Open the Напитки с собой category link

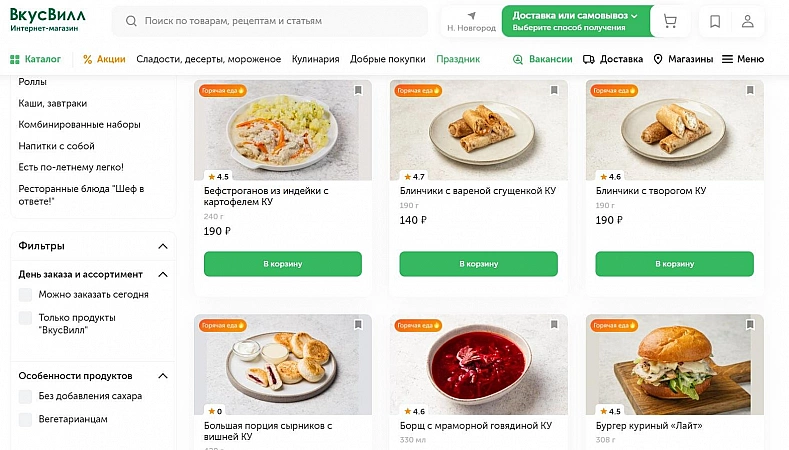[x=57, y=146]
